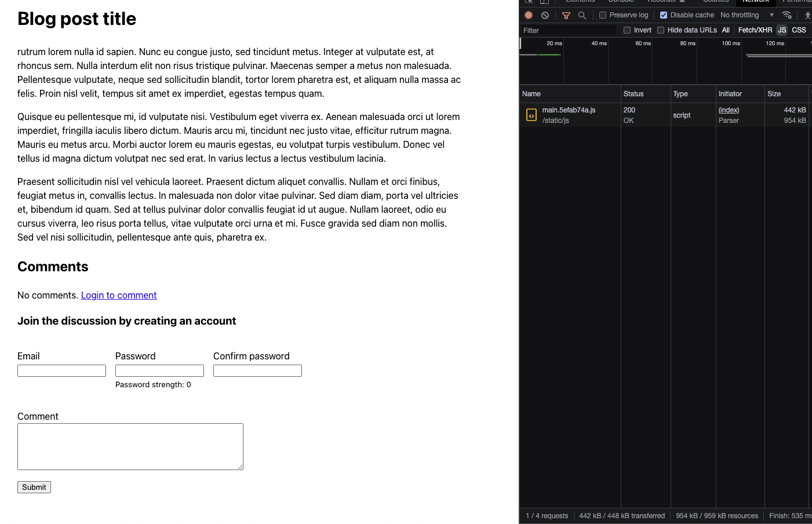The image size is (812, 524).
Task: Open the network filter funnel
Action: pos(566,15)
